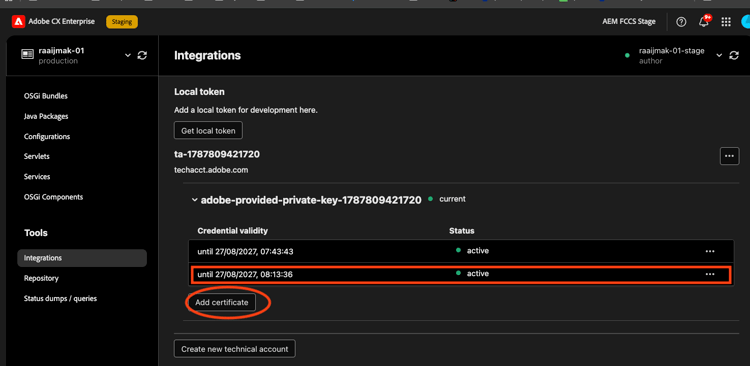
Task: Click the Status column header
Action: click(462, 231)
